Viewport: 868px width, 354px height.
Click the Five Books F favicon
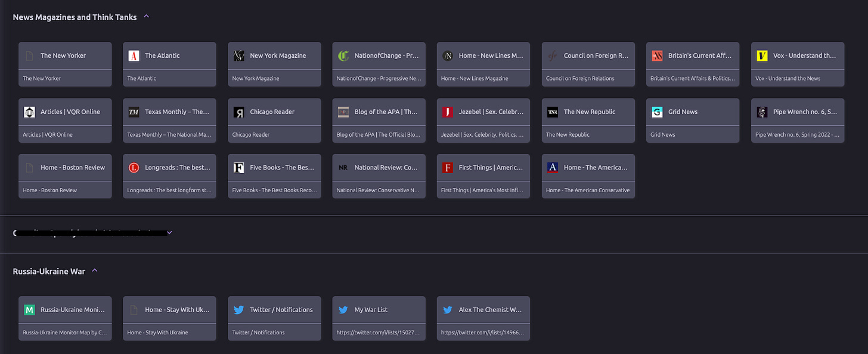(238, 168)
